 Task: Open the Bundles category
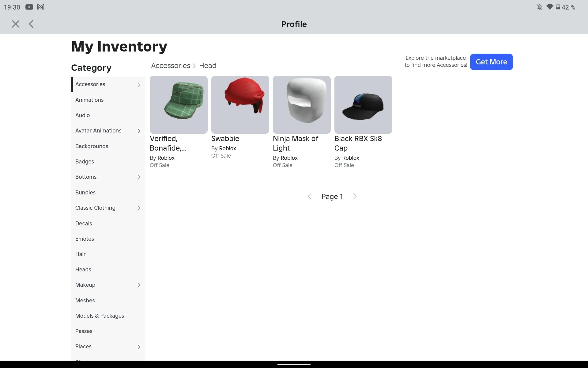(108, 193)
